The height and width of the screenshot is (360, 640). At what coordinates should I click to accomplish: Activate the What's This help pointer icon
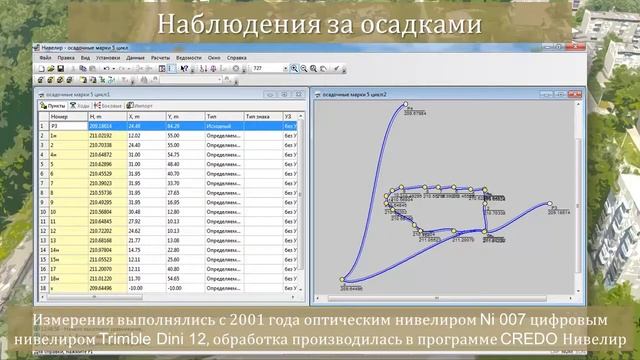point(184,69)
